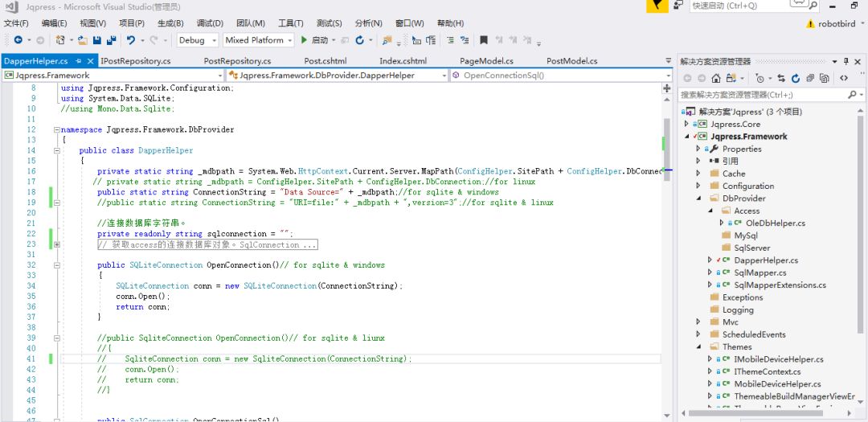Click the Navigate Backward toolbar arrow
This screenshot has height=422, width=868.
(x=18, y=40)
